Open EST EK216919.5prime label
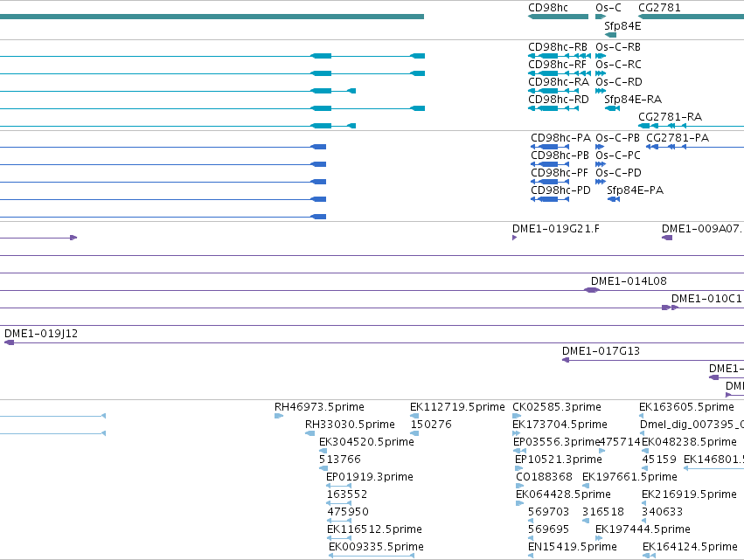 689,494
